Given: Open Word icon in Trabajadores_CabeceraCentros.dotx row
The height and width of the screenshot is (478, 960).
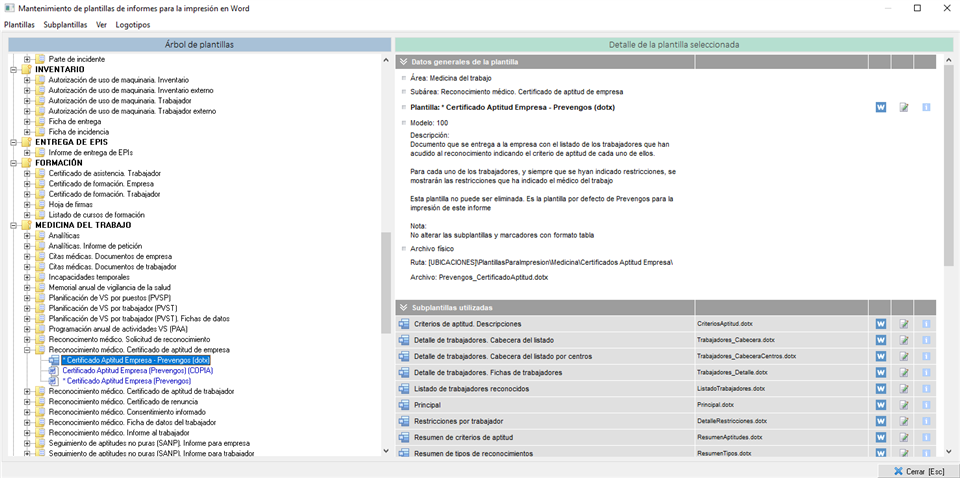Looking at the screenshot, I should coord(881,356).
